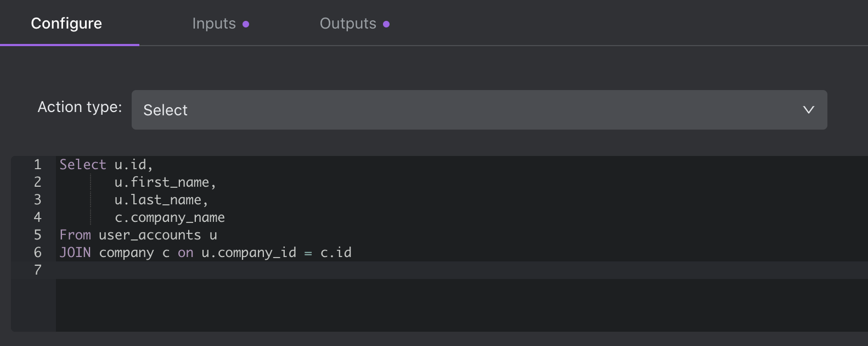The height and width of the screenshot is (346, 868).
Task: Open the Inputs tab
Action: click(x=214, y=24)
